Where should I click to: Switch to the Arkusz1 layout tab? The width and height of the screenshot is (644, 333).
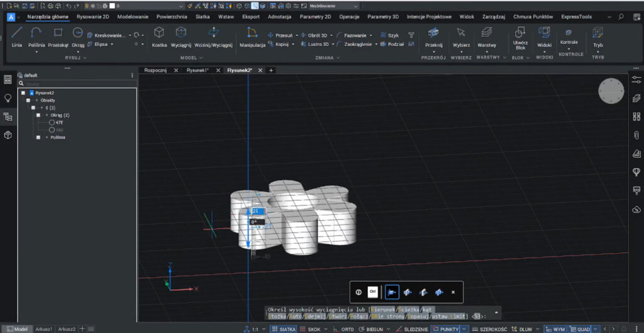(43, 329)
